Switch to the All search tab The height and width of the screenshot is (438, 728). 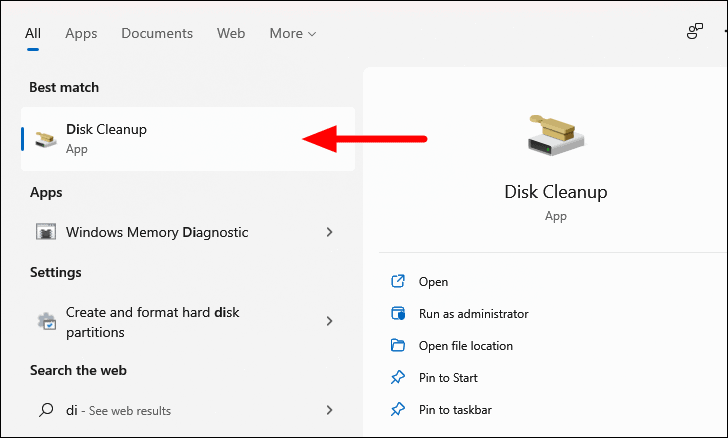[x=33, y=33]
